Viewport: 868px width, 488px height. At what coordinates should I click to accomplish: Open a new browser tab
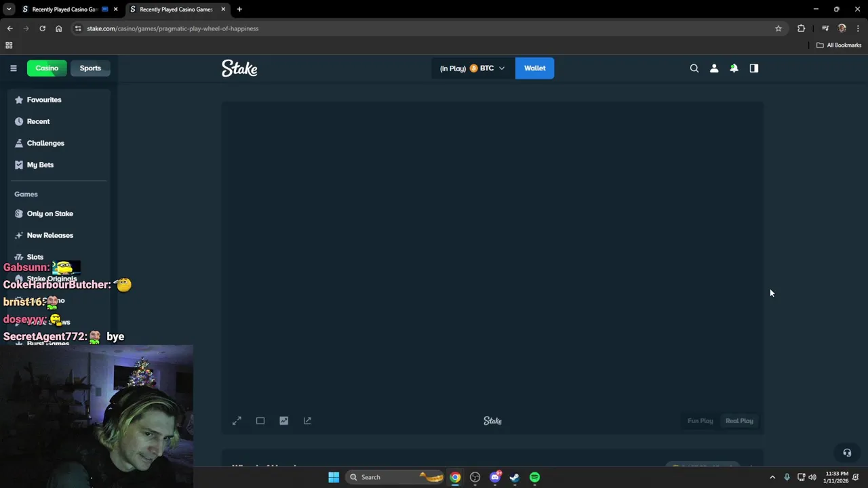pos(239,9)
